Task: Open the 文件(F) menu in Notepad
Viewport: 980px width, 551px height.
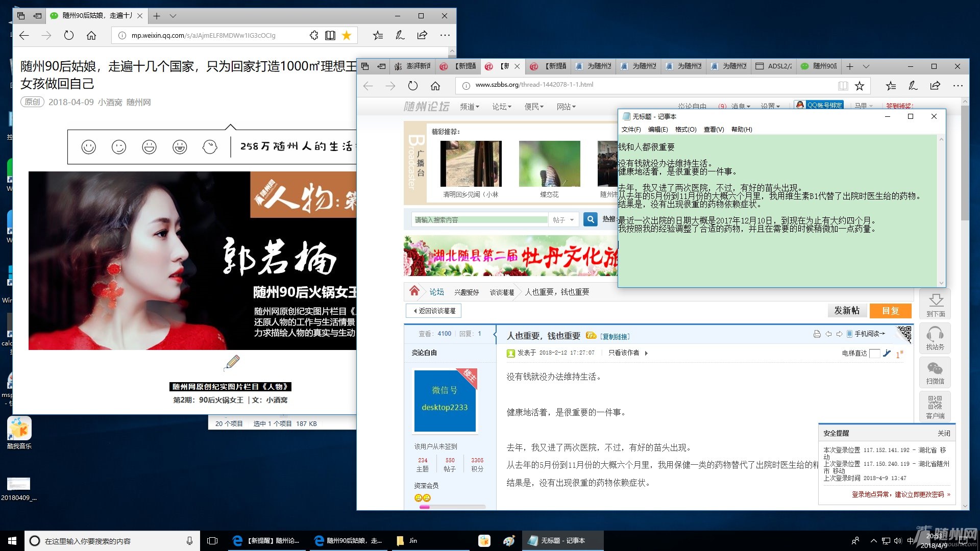Action: tap(631, 130)
